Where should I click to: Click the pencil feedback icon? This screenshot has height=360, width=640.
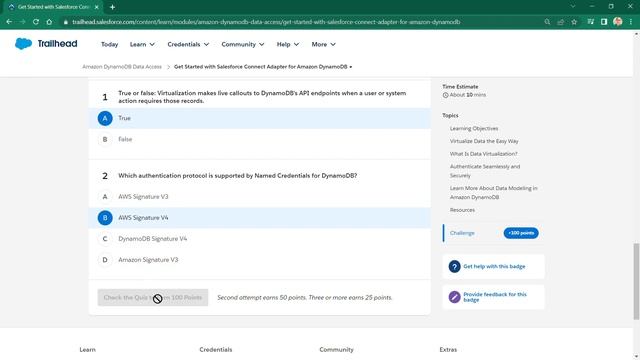(454, 297)
